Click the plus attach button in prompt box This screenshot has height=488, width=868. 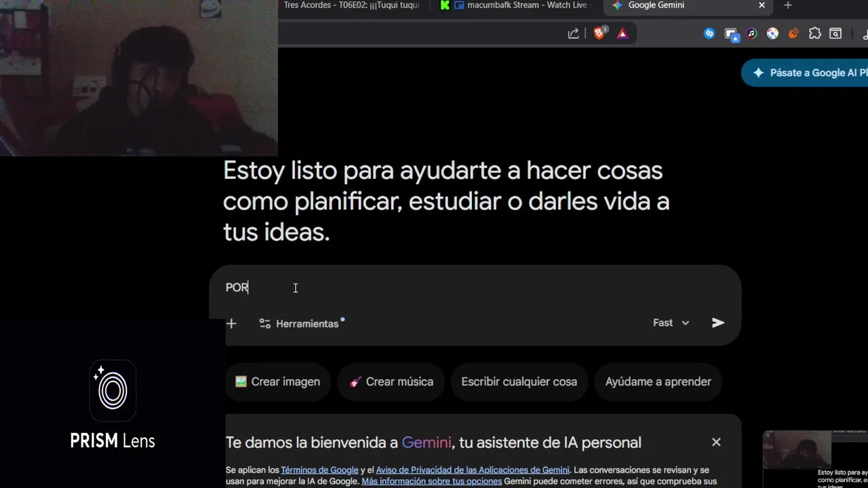231,323
